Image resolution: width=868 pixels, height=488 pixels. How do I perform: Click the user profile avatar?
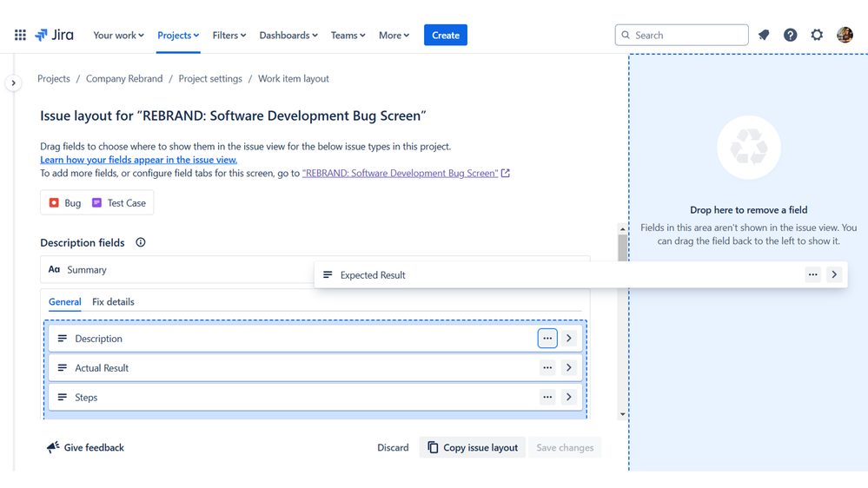pos(845,36)
